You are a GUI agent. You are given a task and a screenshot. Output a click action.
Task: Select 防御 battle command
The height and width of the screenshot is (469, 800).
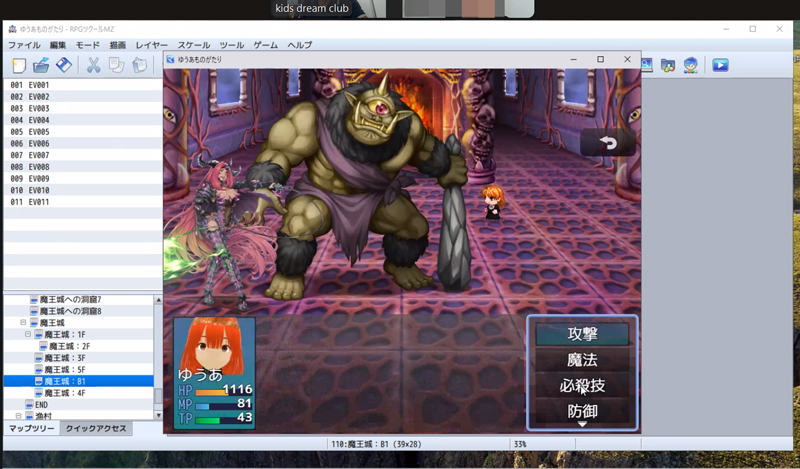[x=582, y=411]
